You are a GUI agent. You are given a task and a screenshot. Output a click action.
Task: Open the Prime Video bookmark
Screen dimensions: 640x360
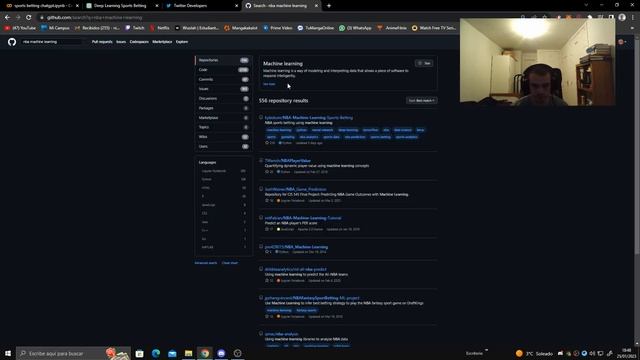(278, 28)
